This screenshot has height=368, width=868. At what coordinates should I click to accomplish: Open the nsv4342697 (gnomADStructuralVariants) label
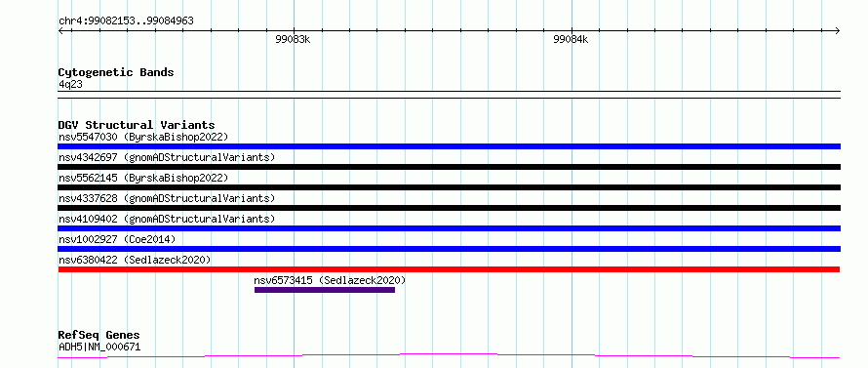point(167,157)
